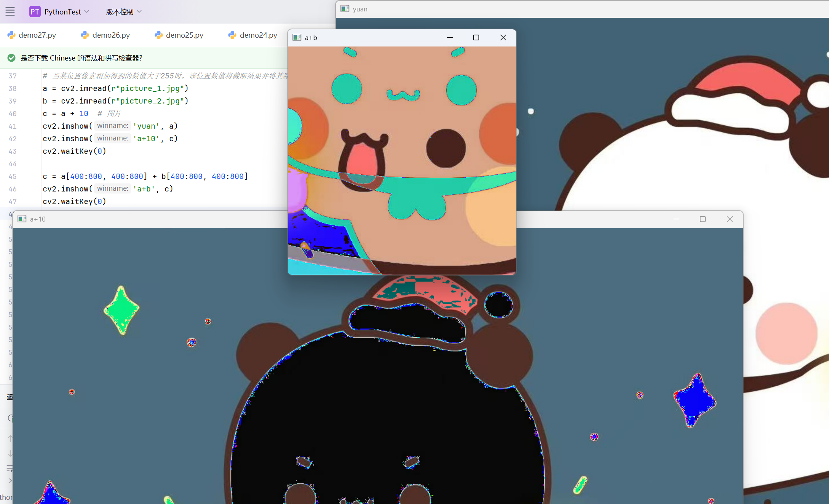Screen dimensions: 829x504
Task: Click the yuan window title icon
Action: [345, 9]
